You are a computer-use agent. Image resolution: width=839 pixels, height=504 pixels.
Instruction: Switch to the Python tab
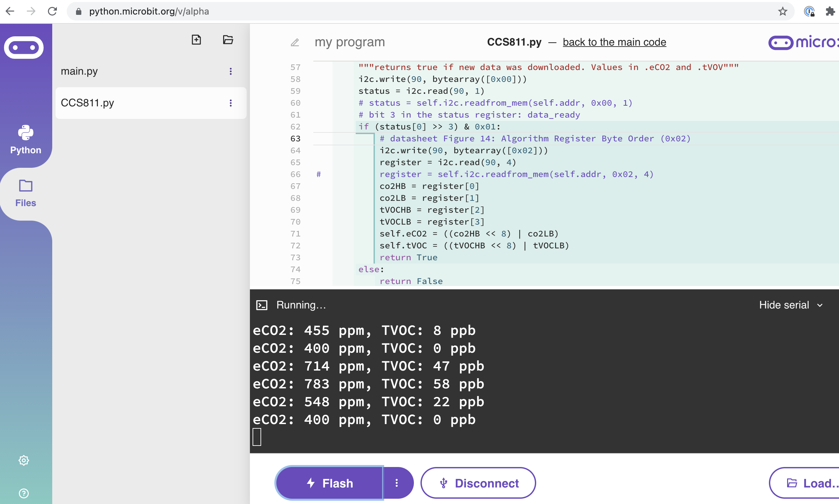coord(26,140)
